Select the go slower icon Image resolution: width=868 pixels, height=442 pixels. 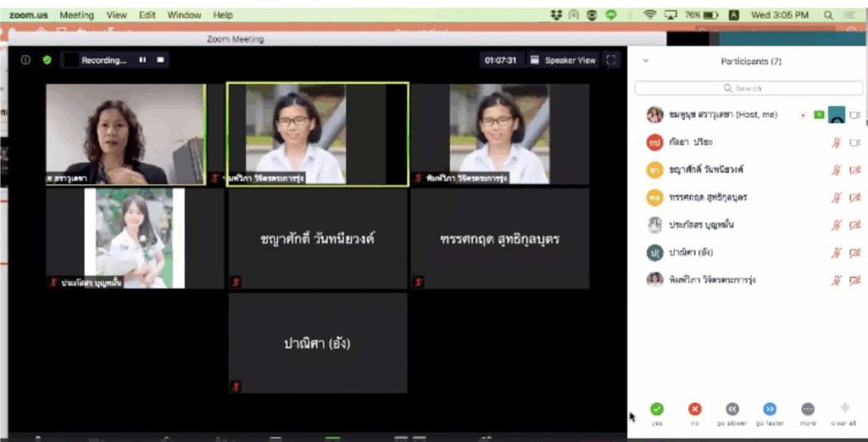(x=732, y=410)
